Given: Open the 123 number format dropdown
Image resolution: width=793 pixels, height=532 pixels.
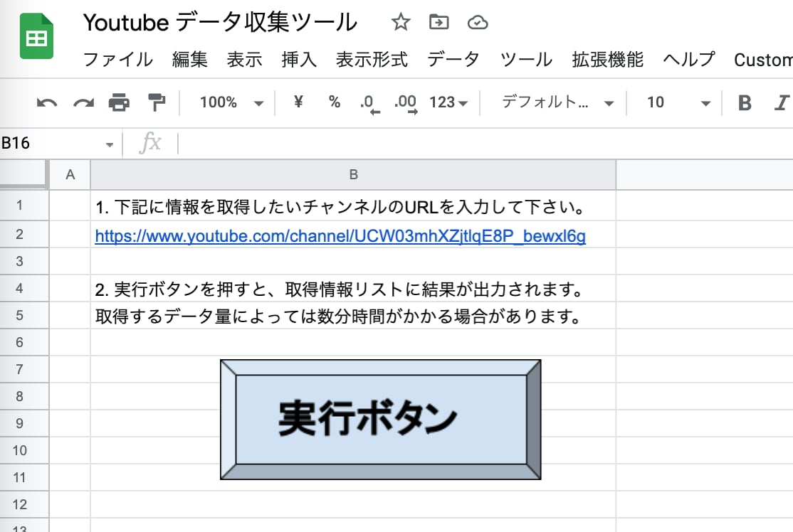Looking at the screenshot, I should pyautogui.click(x=448, y=102).
